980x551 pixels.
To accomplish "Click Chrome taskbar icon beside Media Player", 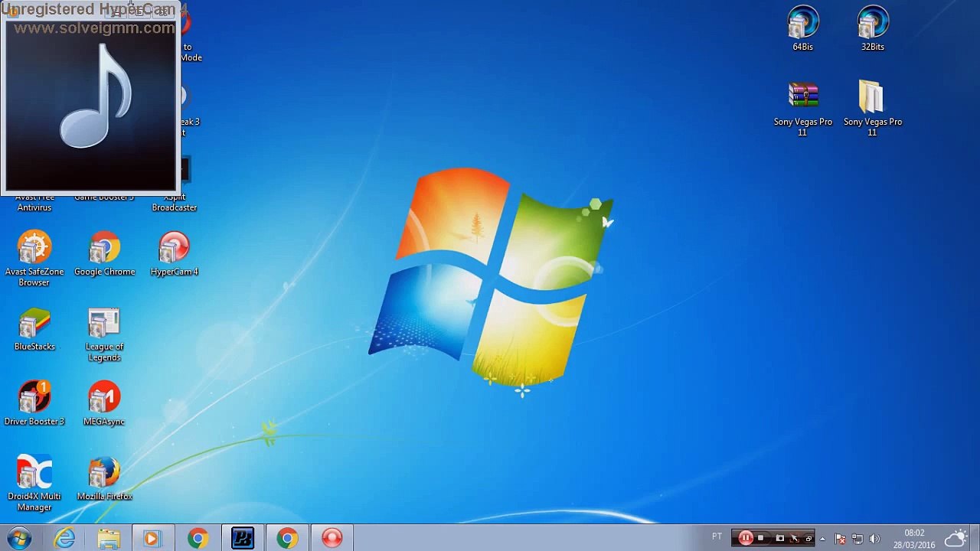I will [x=198, y=538].
